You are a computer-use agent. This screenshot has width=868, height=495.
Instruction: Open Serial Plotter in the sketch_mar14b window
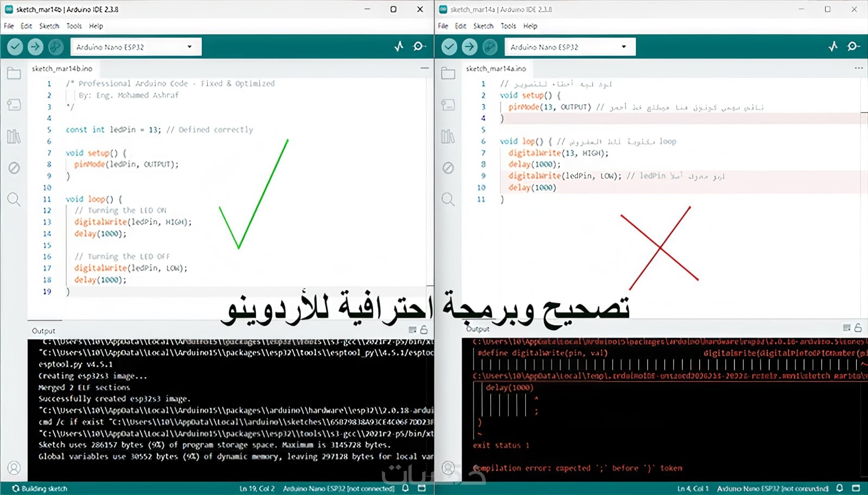399,47
